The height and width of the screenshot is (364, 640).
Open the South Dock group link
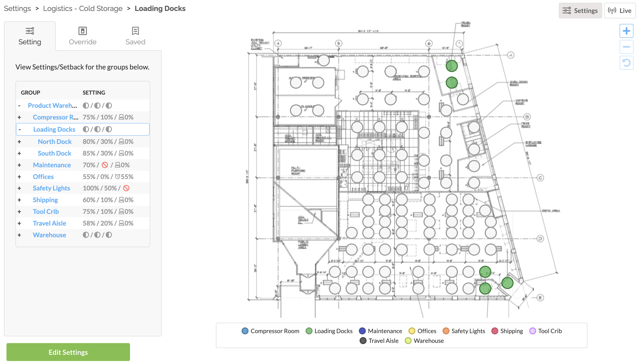coord(55,153)
